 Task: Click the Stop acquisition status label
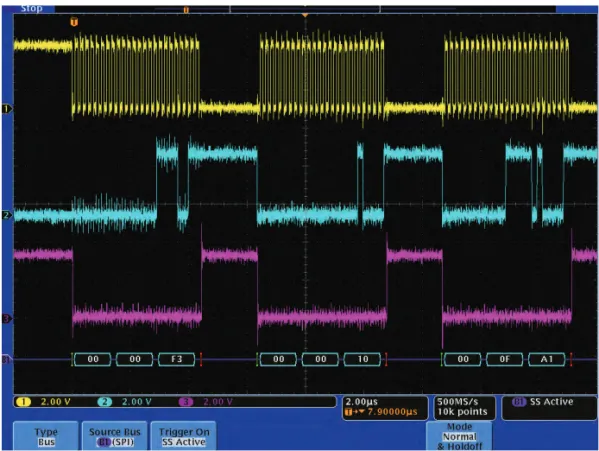tap(31, 8)
